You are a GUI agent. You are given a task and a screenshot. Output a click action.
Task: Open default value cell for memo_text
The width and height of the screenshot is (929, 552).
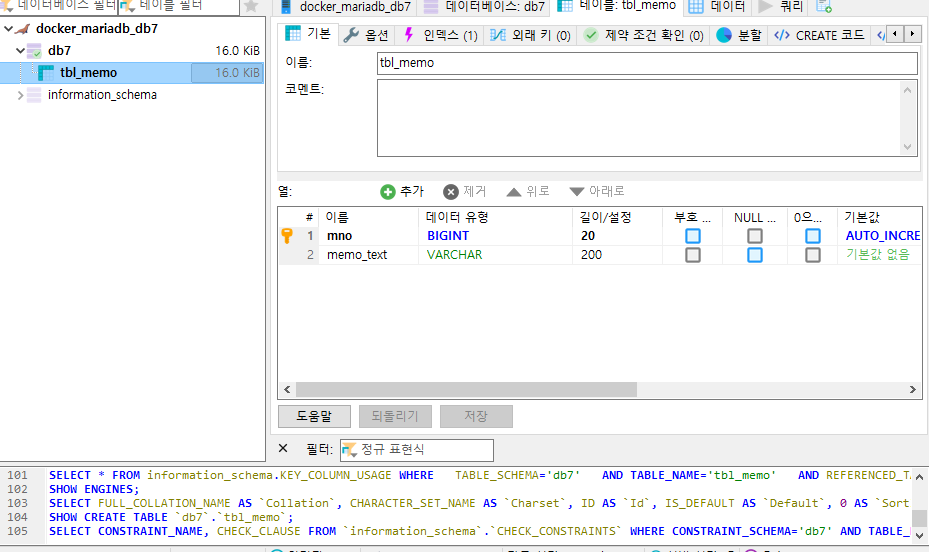click(877, 255)
